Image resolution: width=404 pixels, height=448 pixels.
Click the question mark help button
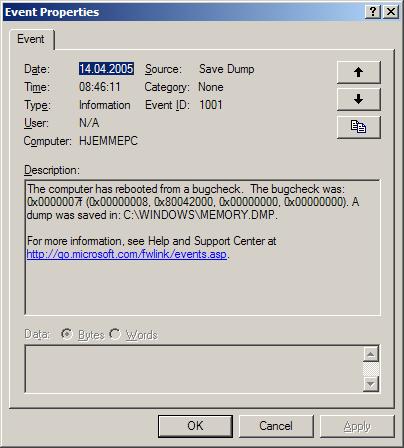(x=373, y=12)
